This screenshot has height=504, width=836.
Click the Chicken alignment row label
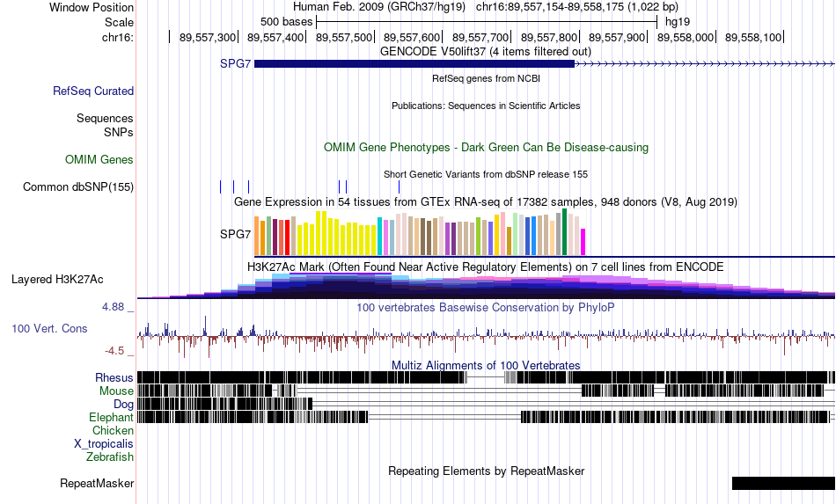tap(113, 430)
